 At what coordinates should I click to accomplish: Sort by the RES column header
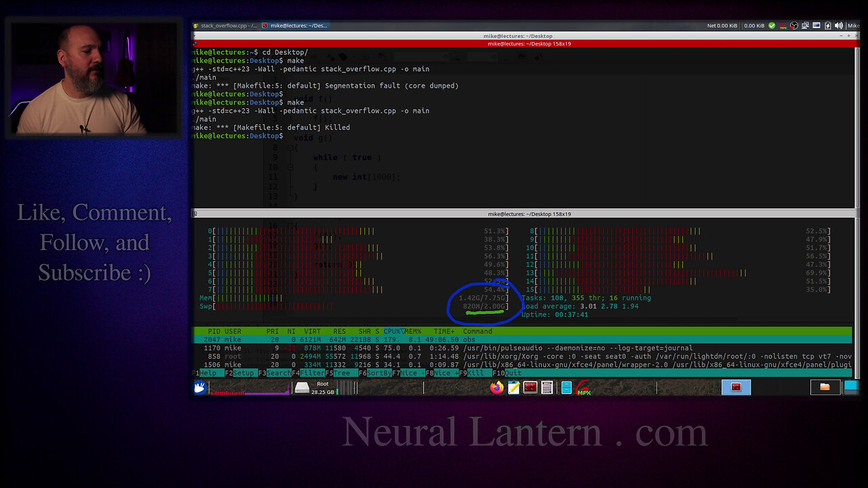[339, 331]
